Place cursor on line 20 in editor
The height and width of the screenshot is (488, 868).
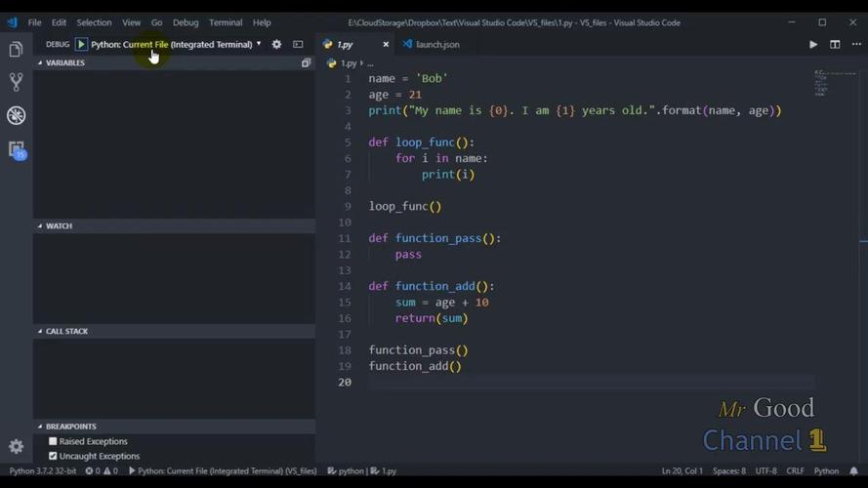(590, 383)
